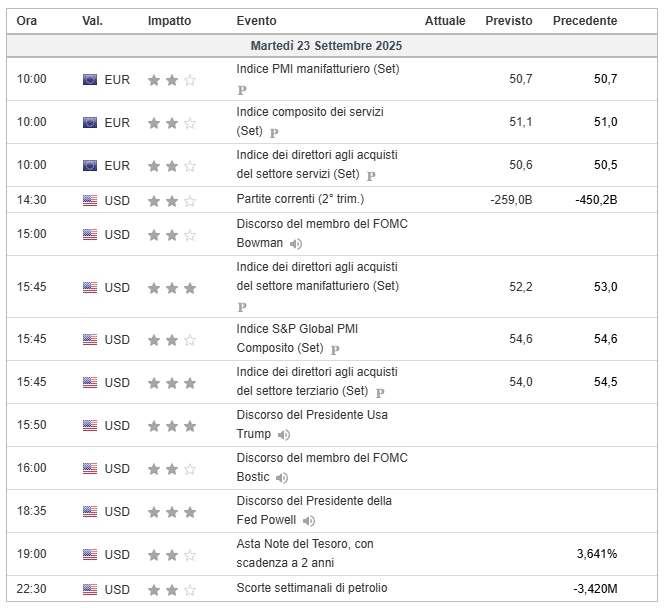Click the 3,641% previous value

597,553
